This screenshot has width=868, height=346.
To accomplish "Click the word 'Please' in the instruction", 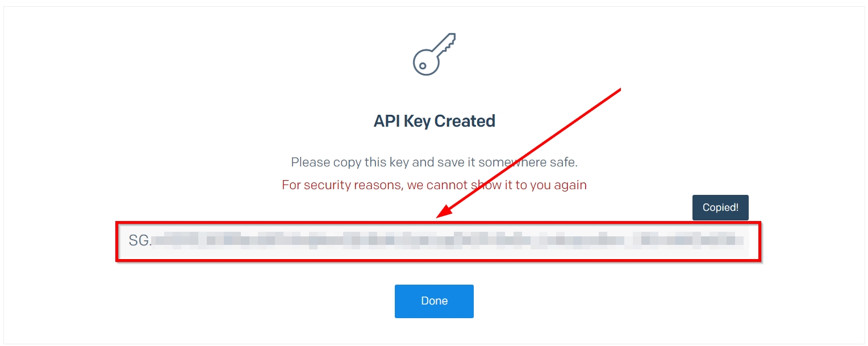I will click(310, 162).
